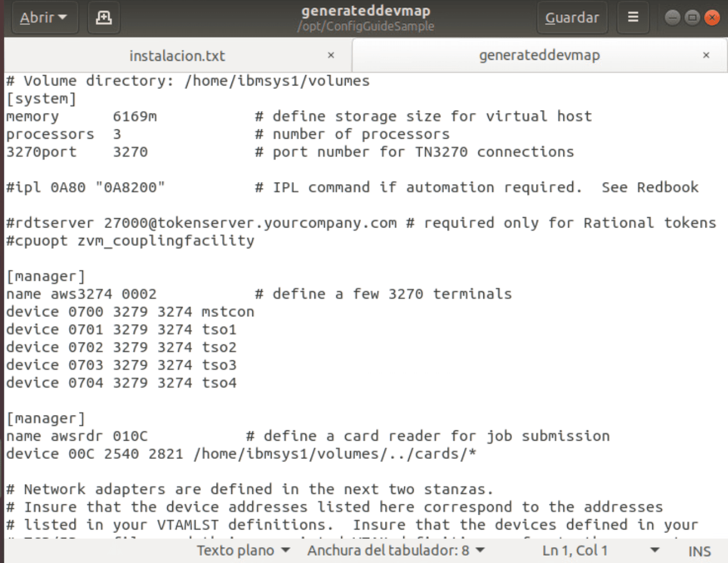Close the generateddevmap tab
This screenshot has width=728, height=563.
click(706, 55)
